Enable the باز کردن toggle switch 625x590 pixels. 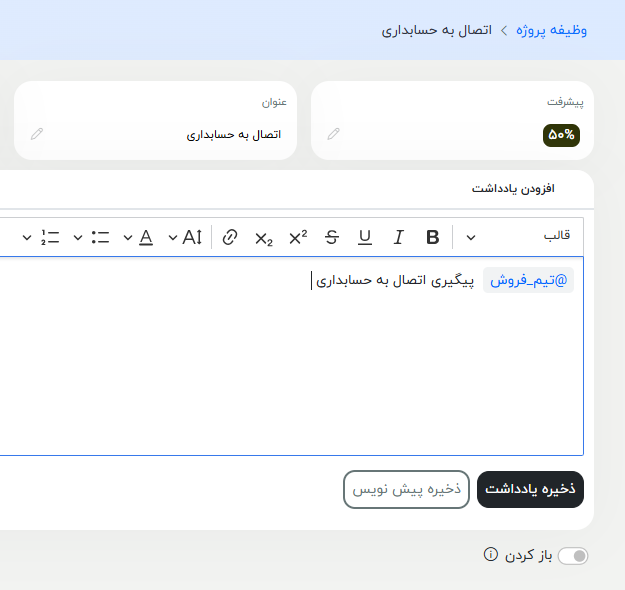573,556
